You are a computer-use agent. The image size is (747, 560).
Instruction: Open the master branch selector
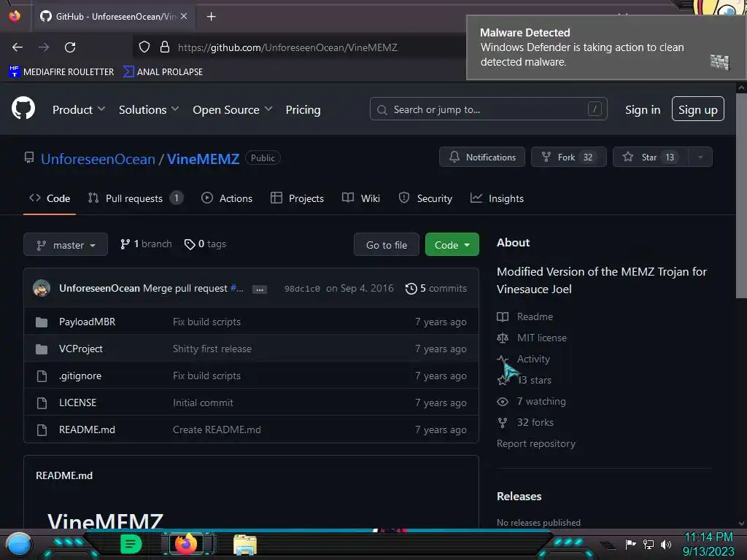66,245
